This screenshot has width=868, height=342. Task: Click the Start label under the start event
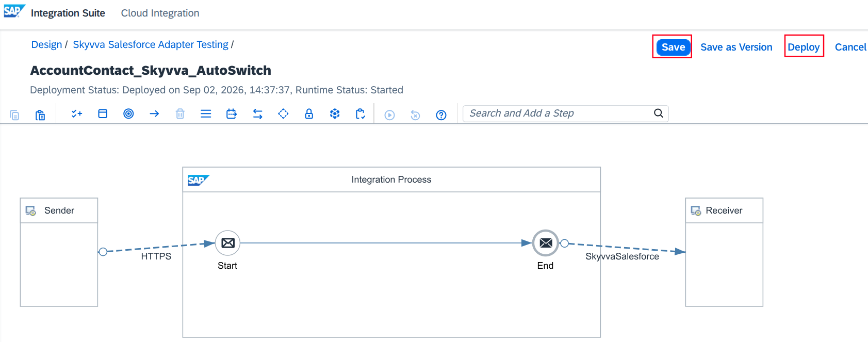click(227, 266)
